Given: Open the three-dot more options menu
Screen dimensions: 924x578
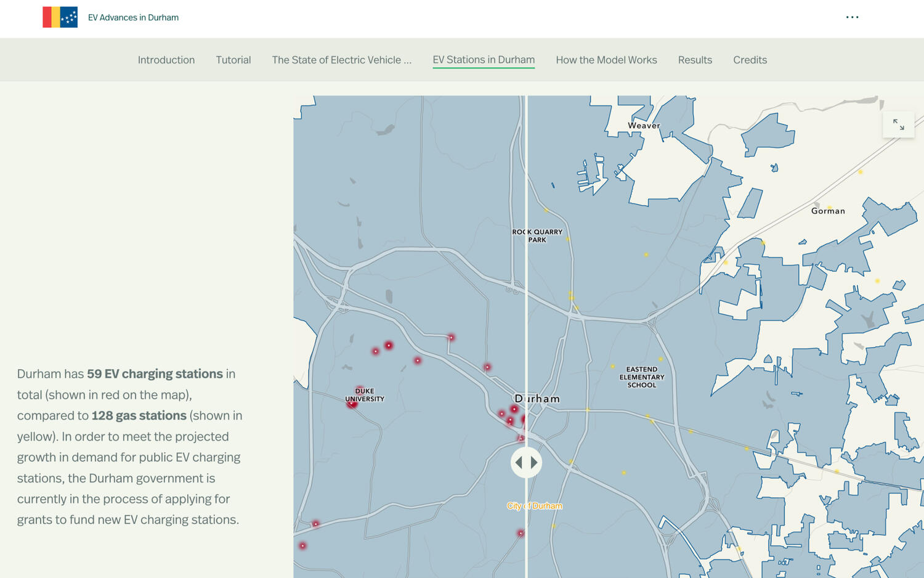Looking at the screenshot, I should pos(852,17).
